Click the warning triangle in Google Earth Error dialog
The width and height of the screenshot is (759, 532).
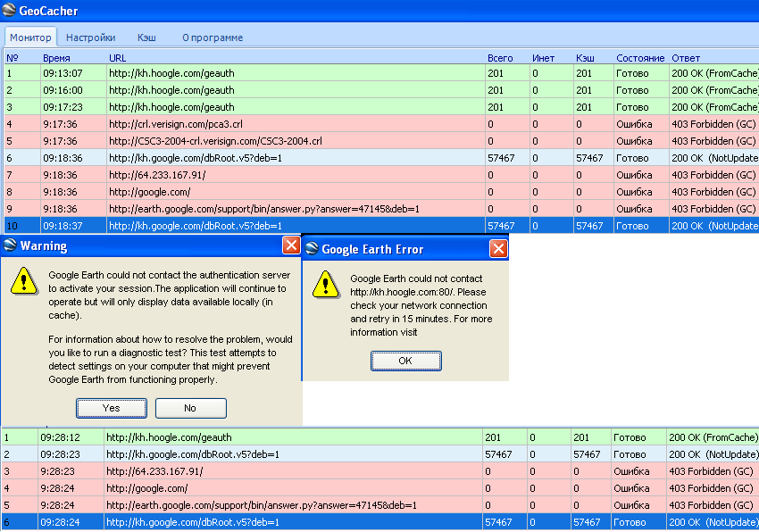(325, 286)
